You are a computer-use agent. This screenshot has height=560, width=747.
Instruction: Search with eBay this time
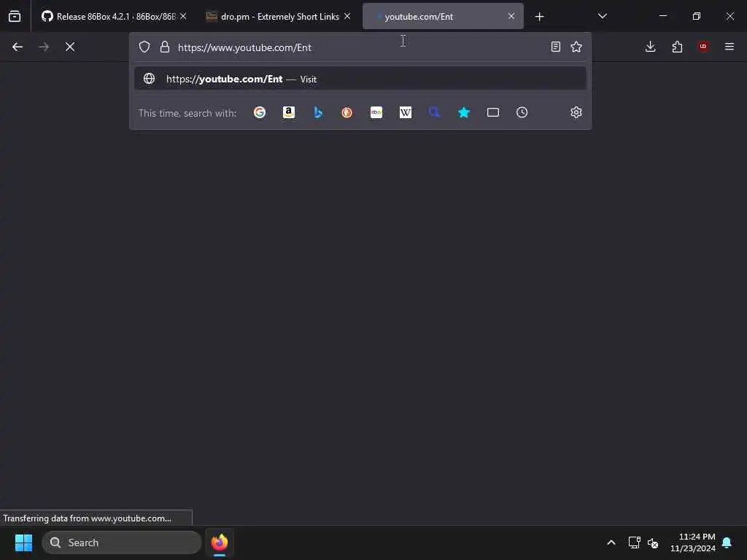376,112
